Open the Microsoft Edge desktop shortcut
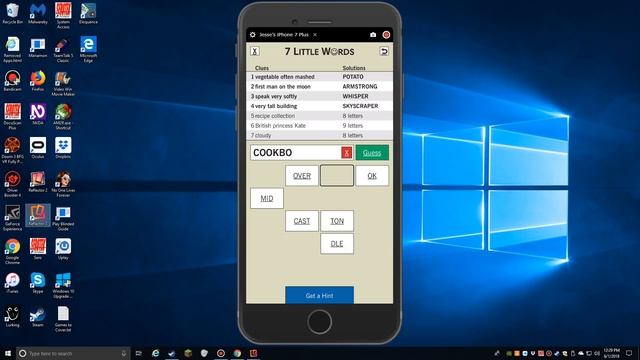Image resolution: width=640 pixels, height=360 pixels. [88, 49]
